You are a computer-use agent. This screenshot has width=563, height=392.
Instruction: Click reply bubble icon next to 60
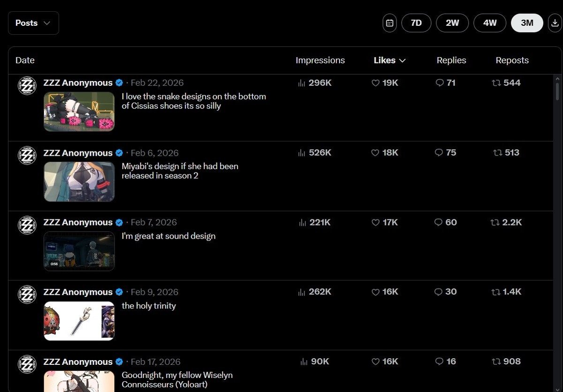pos(439,223)
